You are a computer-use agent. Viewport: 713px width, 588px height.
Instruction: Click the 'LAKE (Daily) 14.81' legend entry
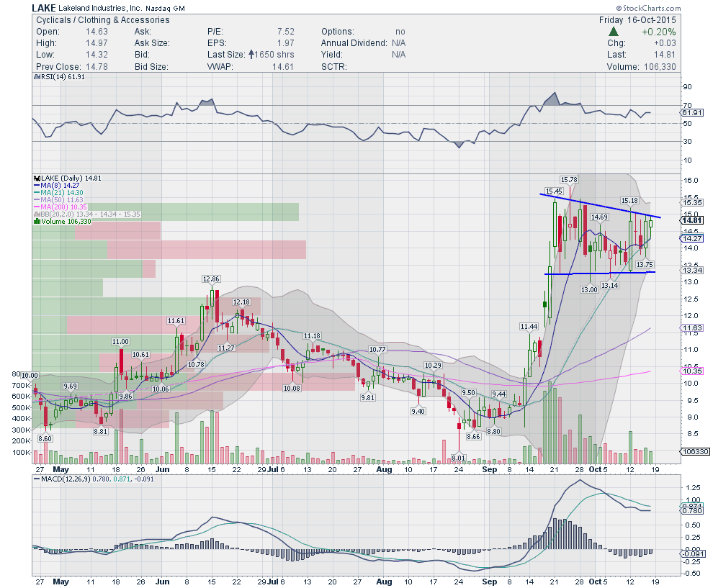(71, 178)
